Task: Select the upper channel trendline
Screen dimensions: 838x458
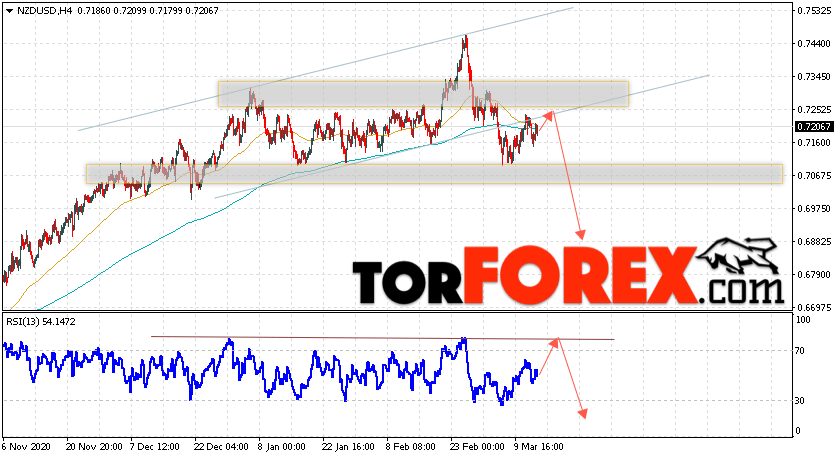Action: (x=326, y=68)
